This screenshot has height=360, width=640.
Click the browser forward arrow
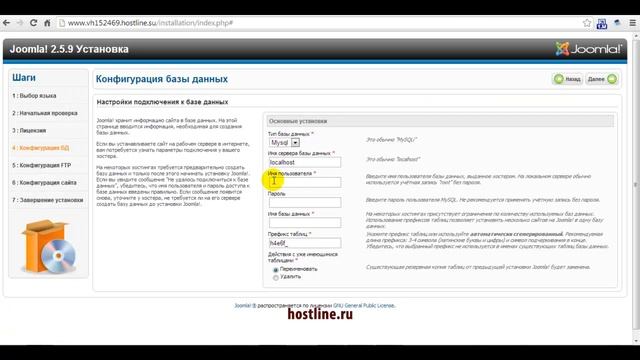click(20, 23)
